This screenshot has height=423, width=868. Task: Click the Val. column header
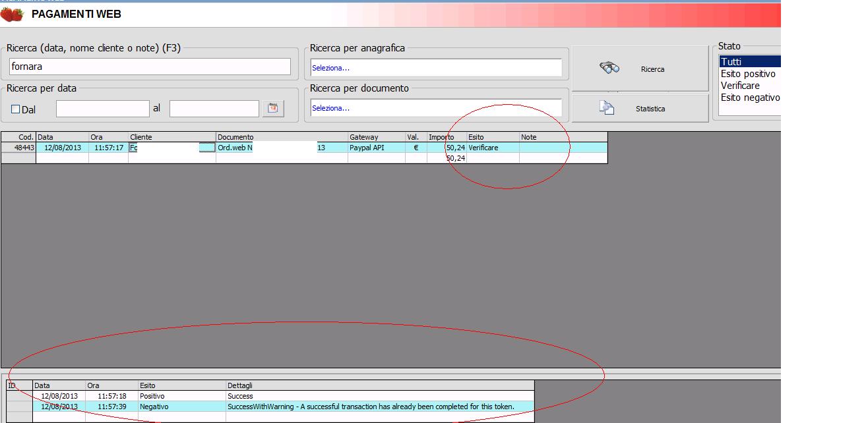(416, 137)
